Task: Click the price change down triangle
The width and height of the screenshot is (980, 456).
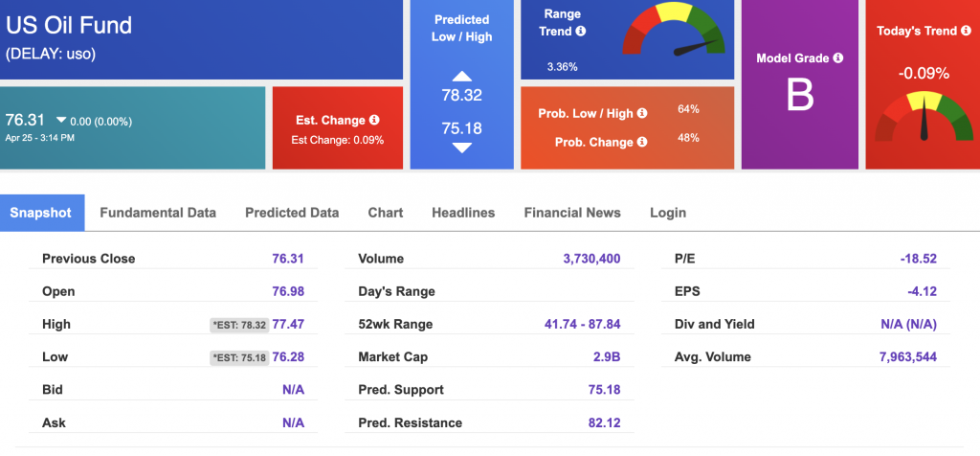Action: pyautogui.click(x=61, y=120)
